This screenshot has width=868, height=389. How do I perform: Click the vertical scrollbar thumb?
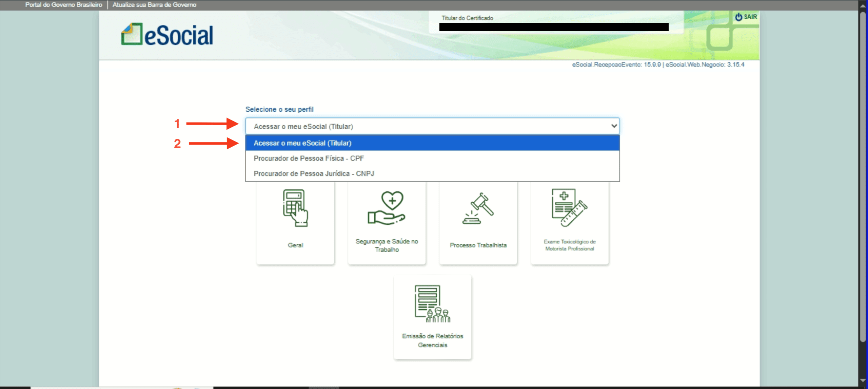pyautogui.click(x=863, y=177)
